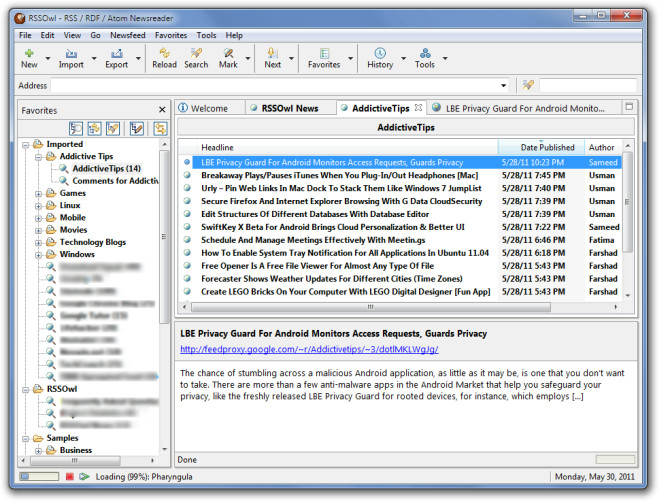Viewport: 660px width, 502px height.
Task: Collapse the Imported folder
Action: click(x=26, y=145)
